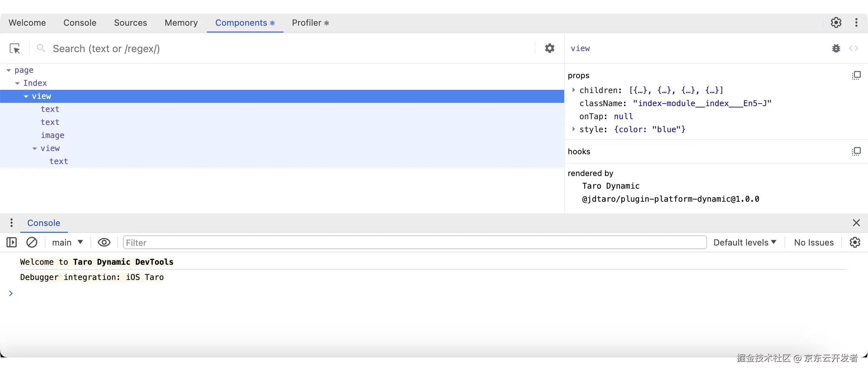Activate the element inspection picker tool
Viewport: 868px width, 373px height.
[x=14, y=48]
